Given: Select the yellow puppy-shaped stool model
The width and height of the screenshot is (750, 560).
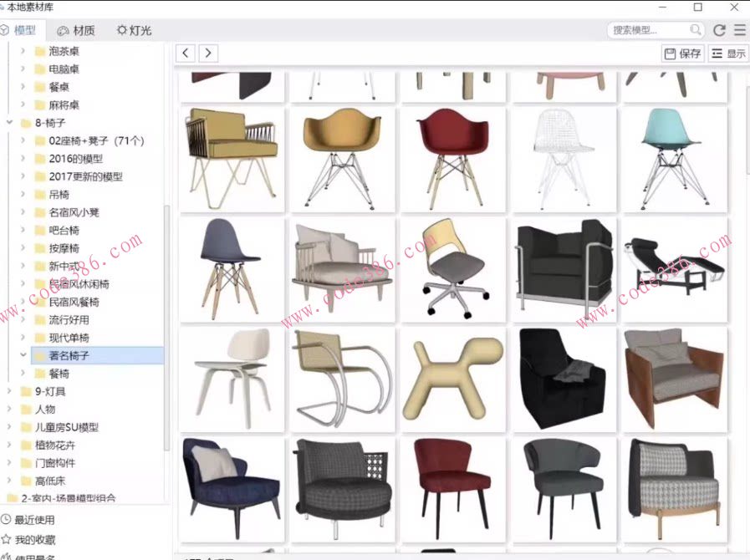Looking at the screenshot, I should point(453,379).
